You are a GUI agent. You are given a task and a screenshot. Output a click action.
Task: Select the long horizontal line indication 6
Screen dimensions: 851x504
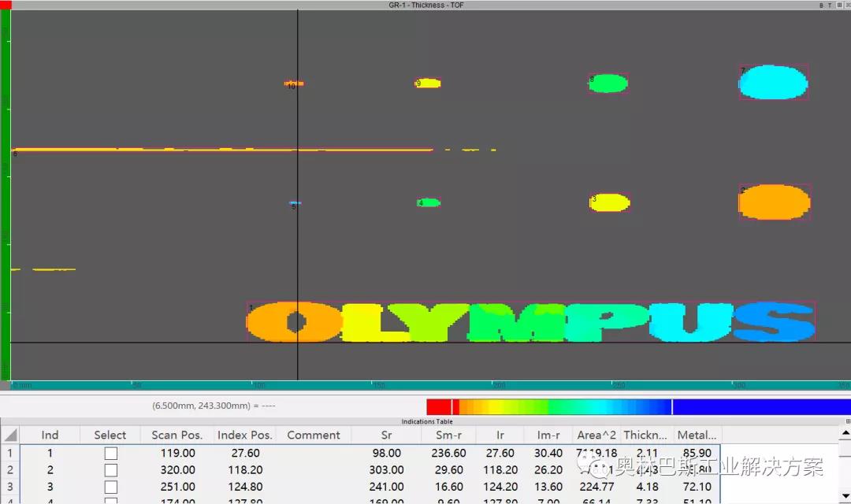[222, 149]
